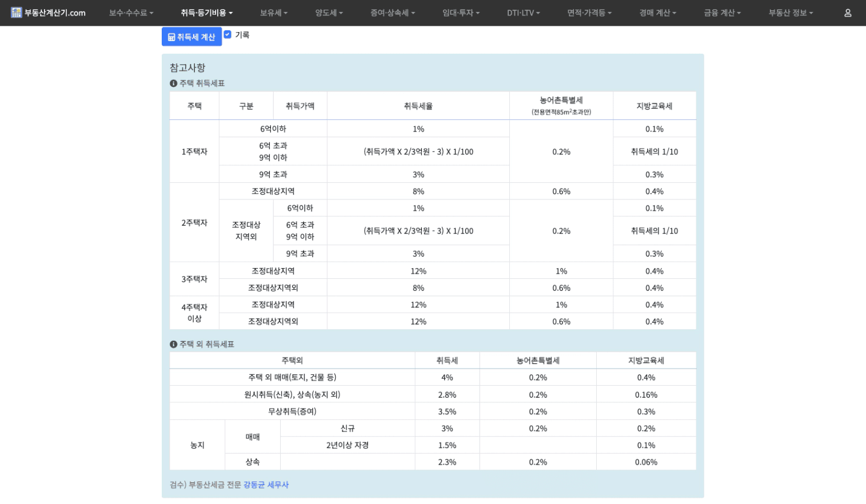The width and height of the screenshot is (866, 504).
Task: Open the 금융 계산 menu
Action: click(x=722, y=13)
